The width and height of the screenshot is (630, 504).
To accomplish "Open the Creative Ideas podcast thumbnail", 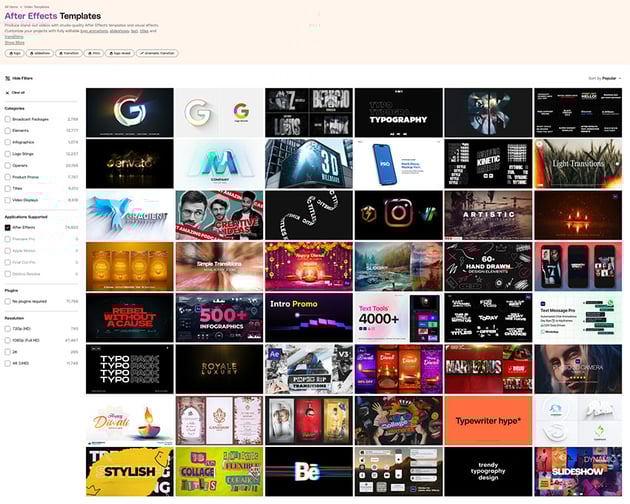I will coord(219,215).
